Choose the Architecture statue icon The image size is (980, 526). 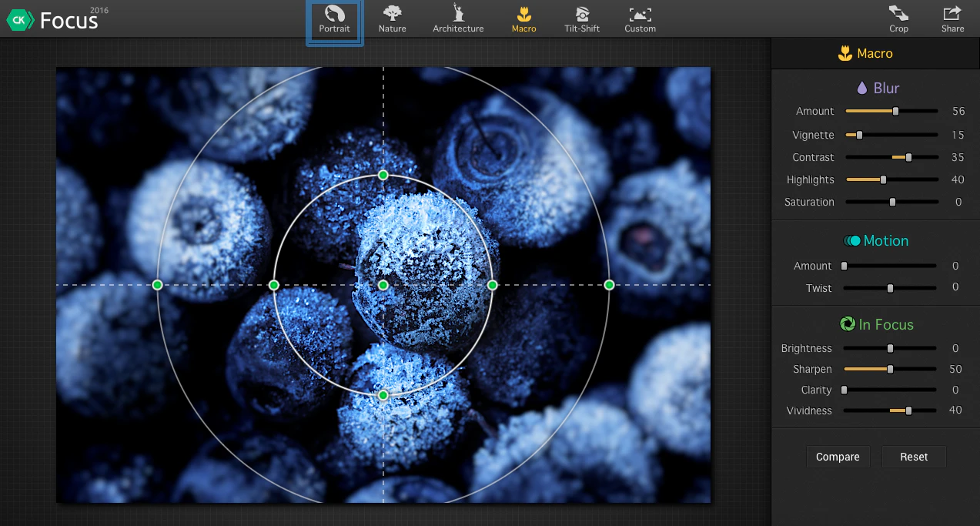pos(458,13)
